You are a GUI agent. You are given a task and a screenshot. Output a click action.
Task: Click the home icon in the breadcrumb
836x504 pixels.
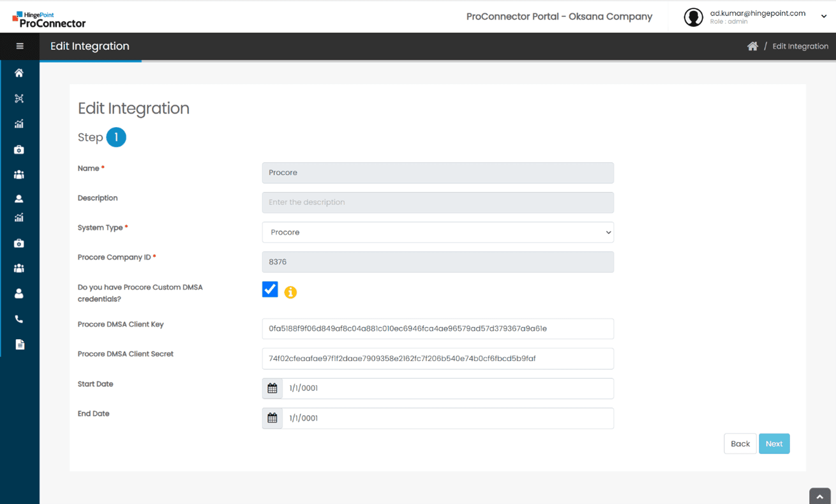pos(752,46)
